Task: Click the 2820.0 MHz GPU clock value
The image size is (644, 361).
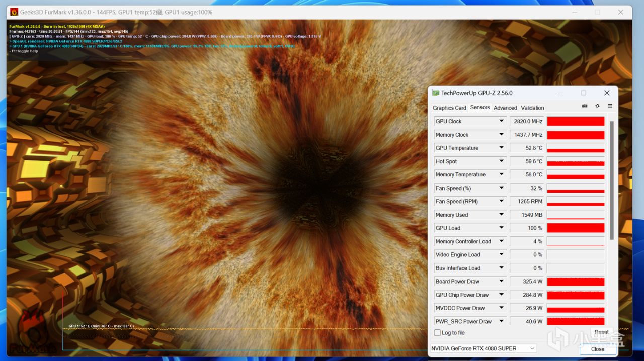Action: 527,121
